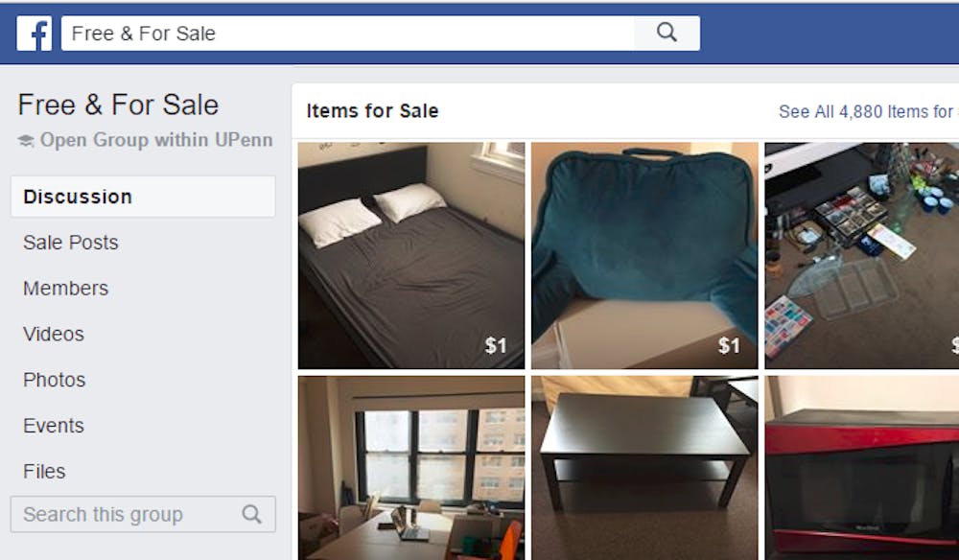Open the Files section
Image resolution: width=959 pixels, height=560 pixels.
click(44, 472)
